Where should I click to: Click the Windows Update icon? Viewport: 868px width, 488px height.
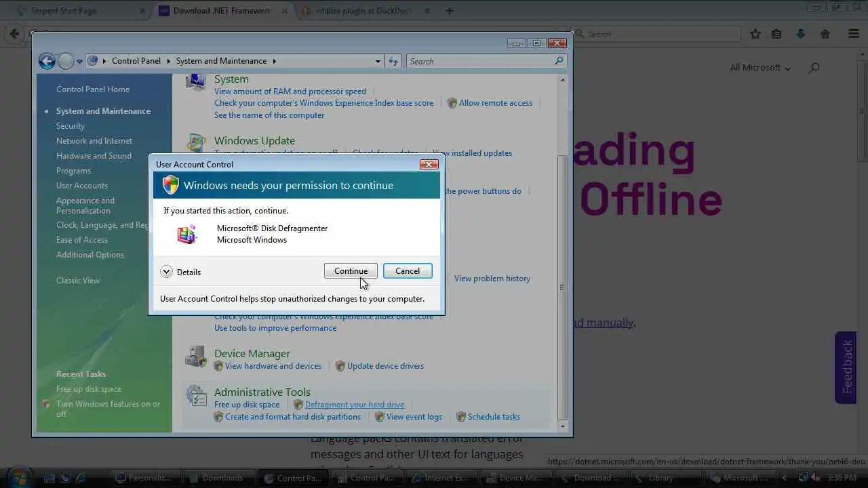coord(196,143)
